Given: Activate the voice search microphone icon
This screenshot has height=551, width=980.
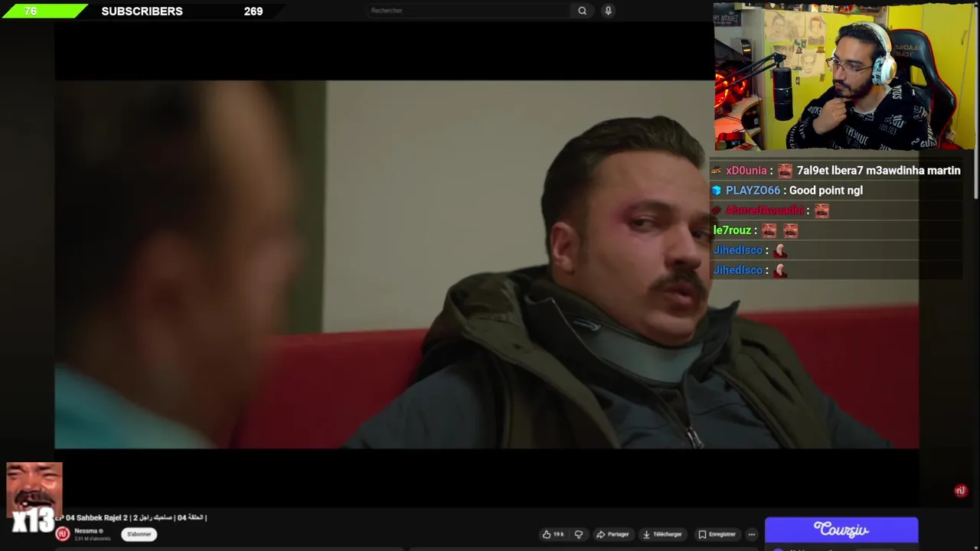Looking at the screenshot, I should [x=608, y=11].
